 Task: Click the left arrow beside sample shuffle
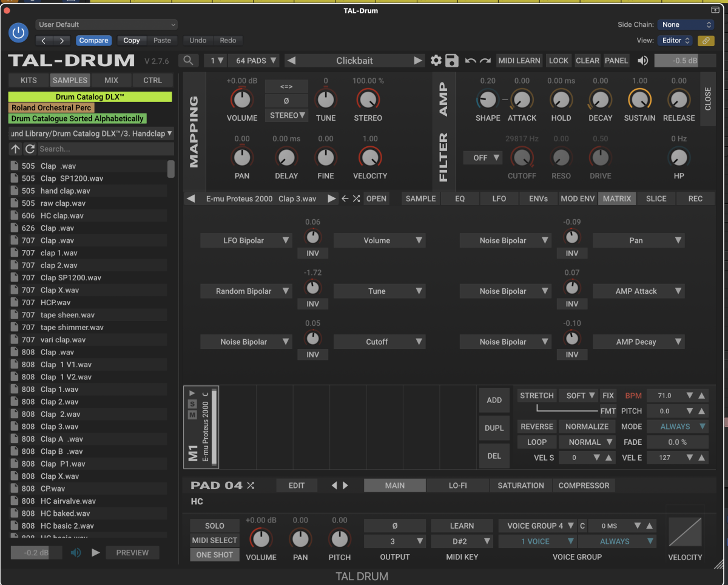point(345,198)
